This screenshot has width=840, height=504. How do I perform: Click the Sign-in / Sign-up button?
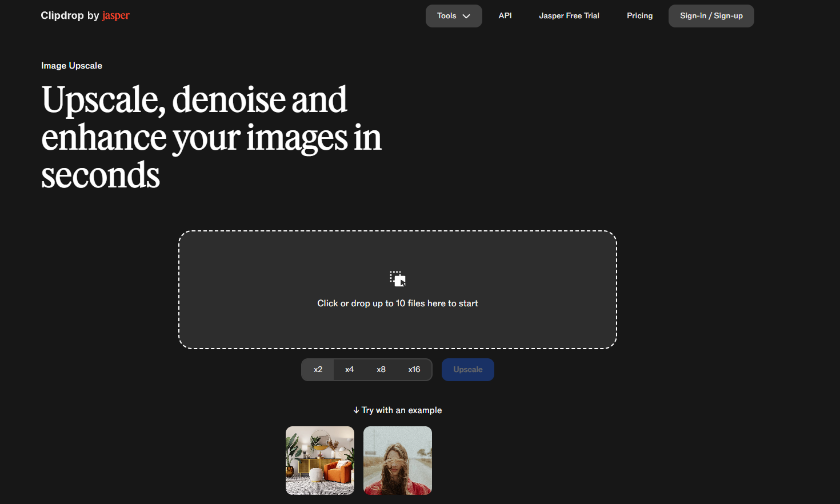(711, 16)
